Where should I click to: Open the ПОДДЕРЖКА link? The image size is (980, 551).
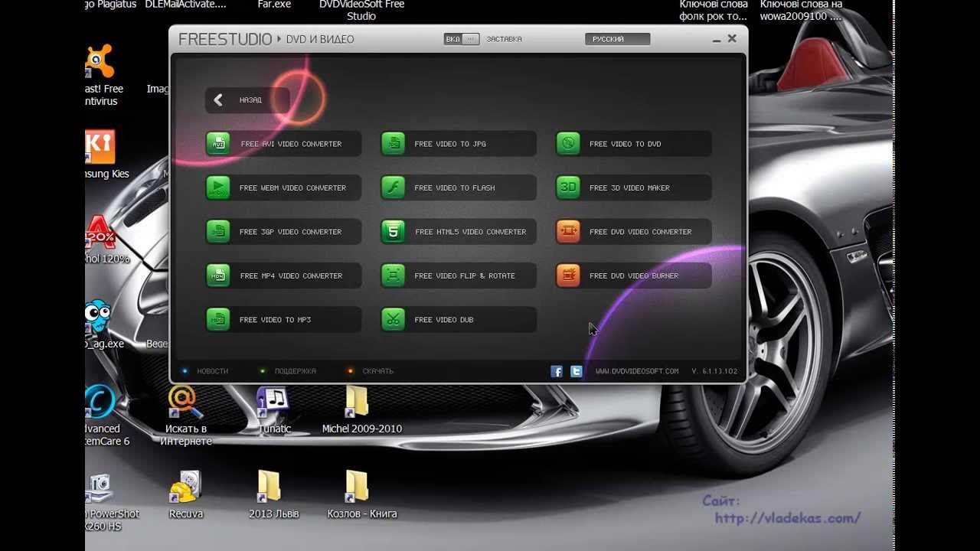click(x=295, y=371)
